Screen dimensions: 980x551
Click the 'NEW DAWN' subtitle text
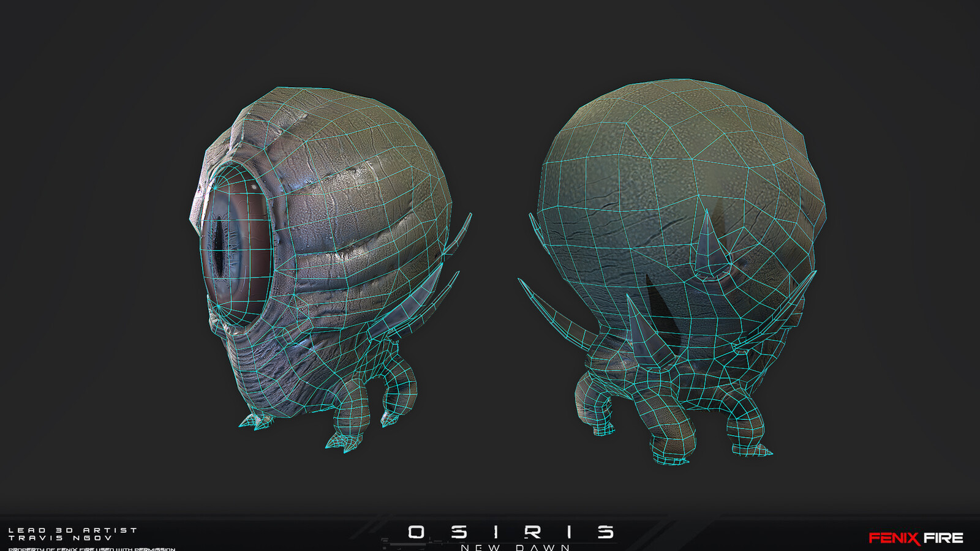515,547
